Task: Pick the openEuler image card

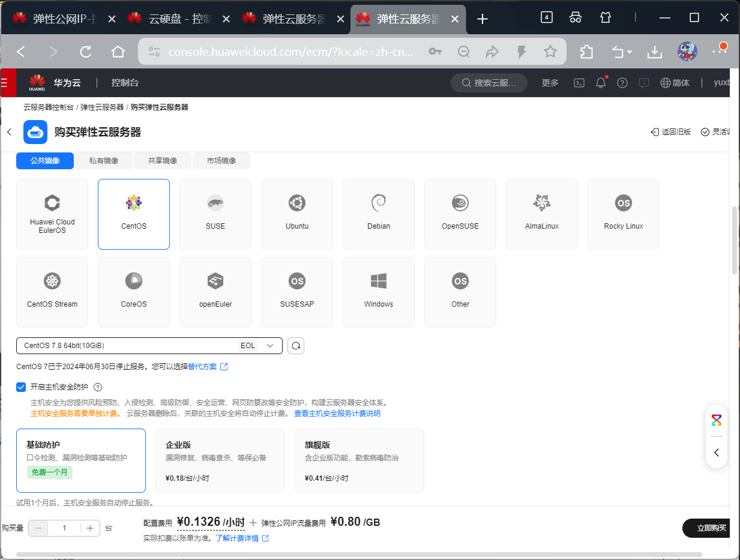Action: pyautogui.click(x=215, y=292)
